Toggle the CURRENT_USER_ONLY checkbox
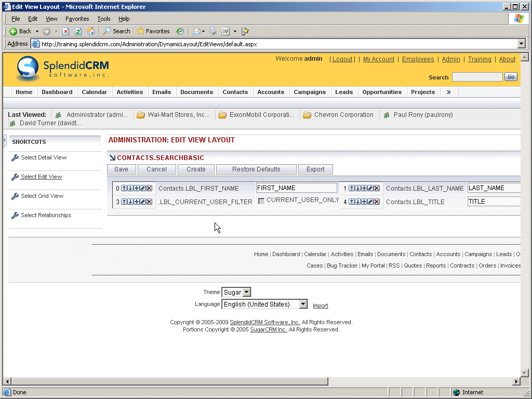This screenshot has height=399, width=532. point(261,201)
